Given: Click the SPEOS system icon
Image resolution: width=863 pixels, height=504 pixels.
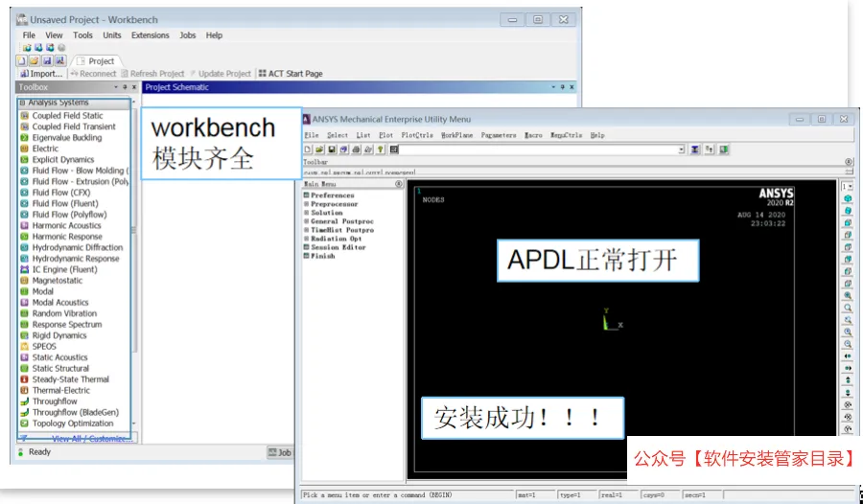Looking at the screenshot, I should click(24, 347).
